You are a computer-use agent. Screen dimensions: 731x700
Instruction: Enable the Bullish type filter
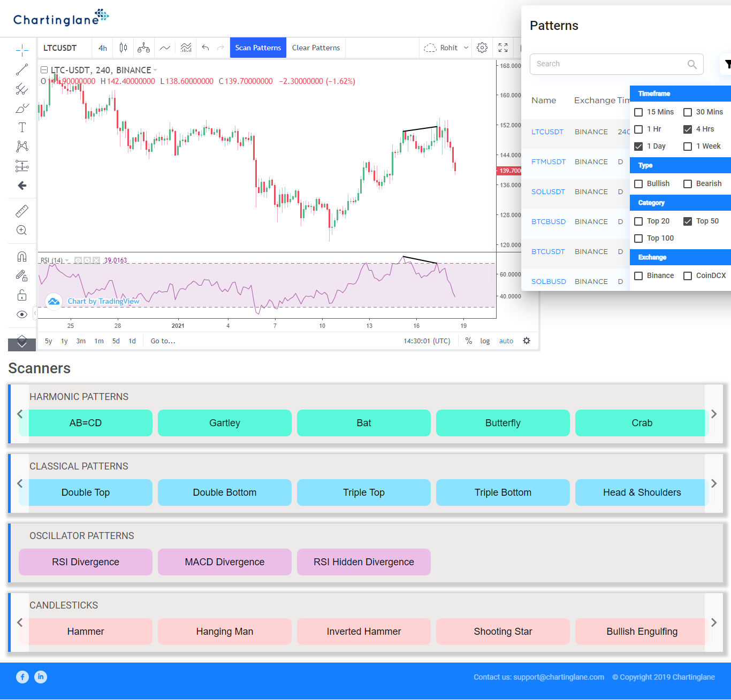point(638,184)
